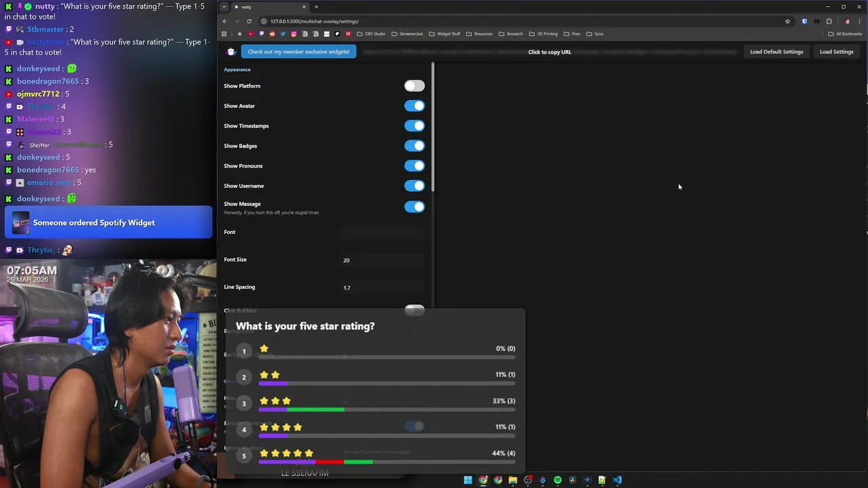
Task: Toggle Show Message switch
Action: pos(414,207)
